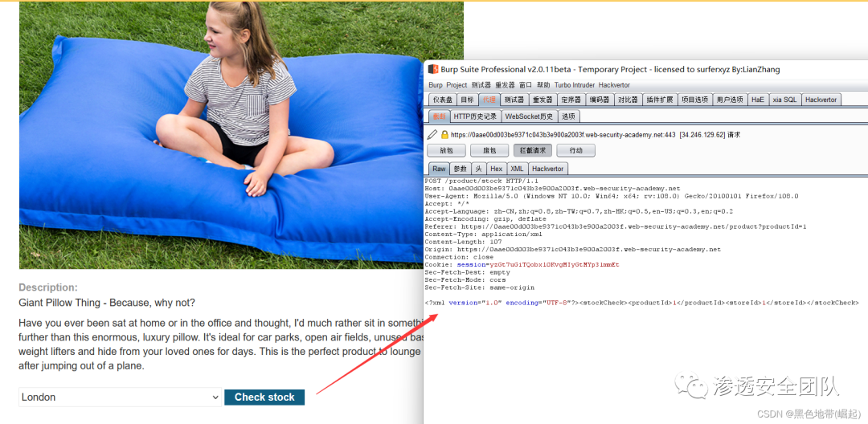The image size is (868, 424).
Task: Switch to the Hackvertor message view tab
Action: (x=548, y=169)
